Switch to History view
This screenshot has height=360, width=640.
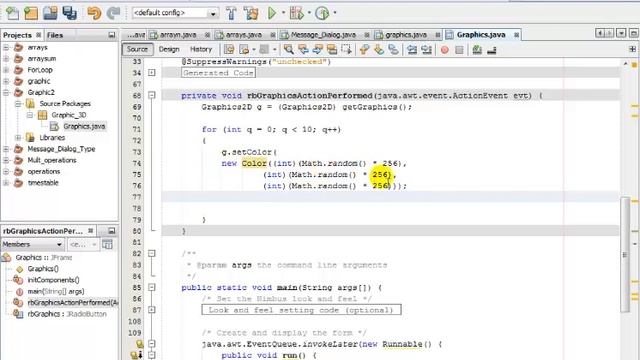pyautogui.click(x=201, y=49)
